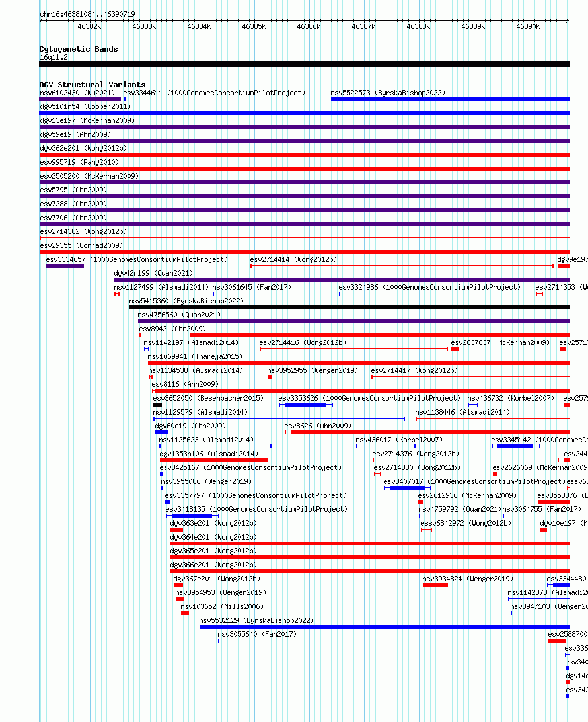Image resolution: width=588 pixels, height=722 pixels.
Task: Open esv2714376 (Wong2012b) label
Action: pos(416,454)
